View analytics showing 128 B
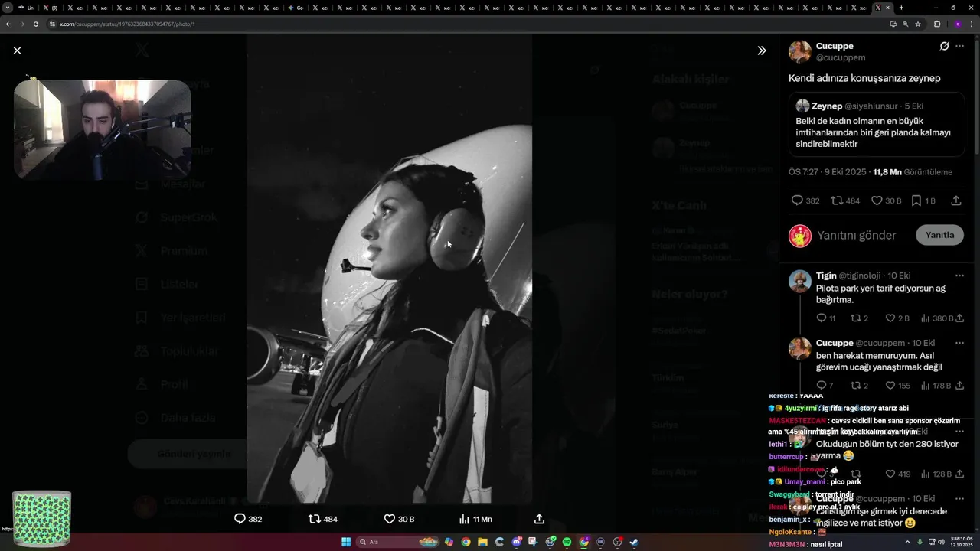980x551 pixels. [936, 474]
